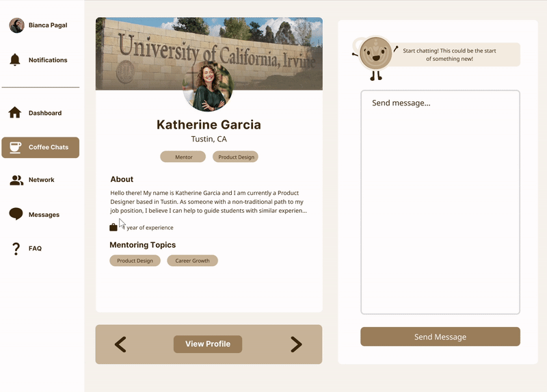Open the Dashboard menu item
The height and width of the screenshot is (392, 547).
[x=40, y=113]
